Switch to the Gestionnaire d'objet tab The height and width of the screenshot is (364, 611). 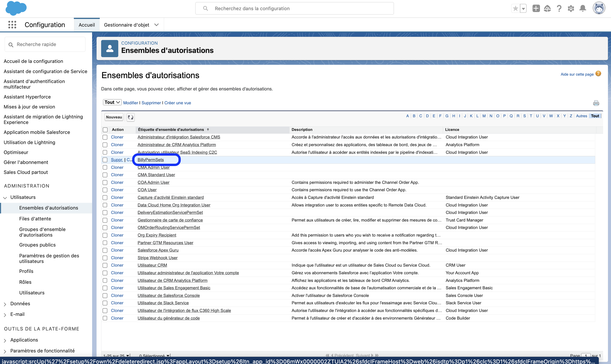(127, 25)
